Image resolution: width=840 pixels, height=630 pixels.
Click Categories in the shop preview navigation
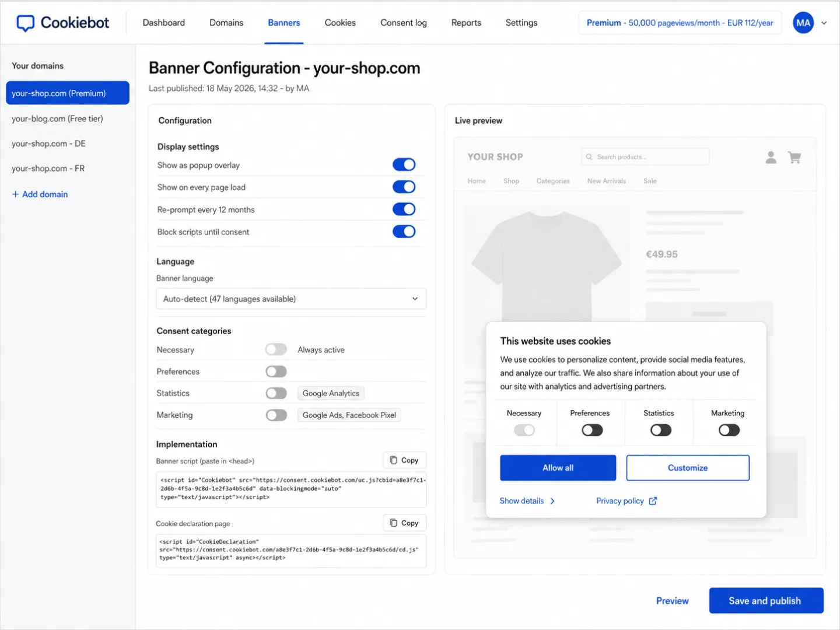point(553,181)
